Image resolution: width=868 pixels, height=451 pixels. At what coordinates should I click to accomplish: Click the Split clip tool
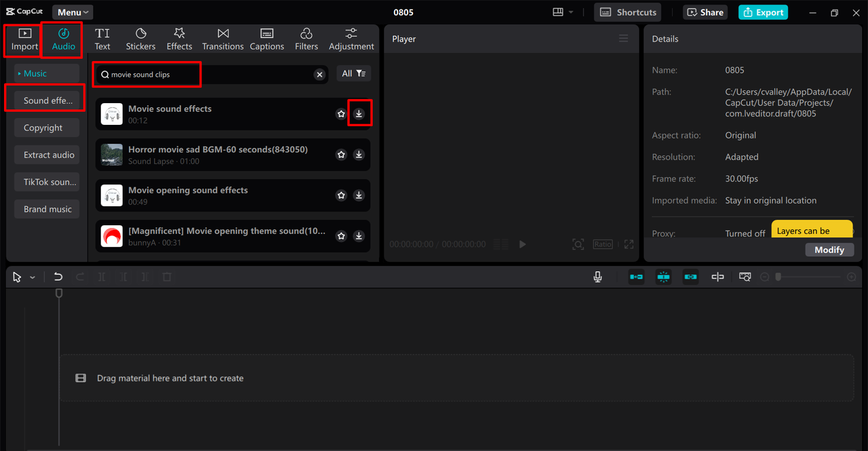pyautogui.click(x=102, y=277)
